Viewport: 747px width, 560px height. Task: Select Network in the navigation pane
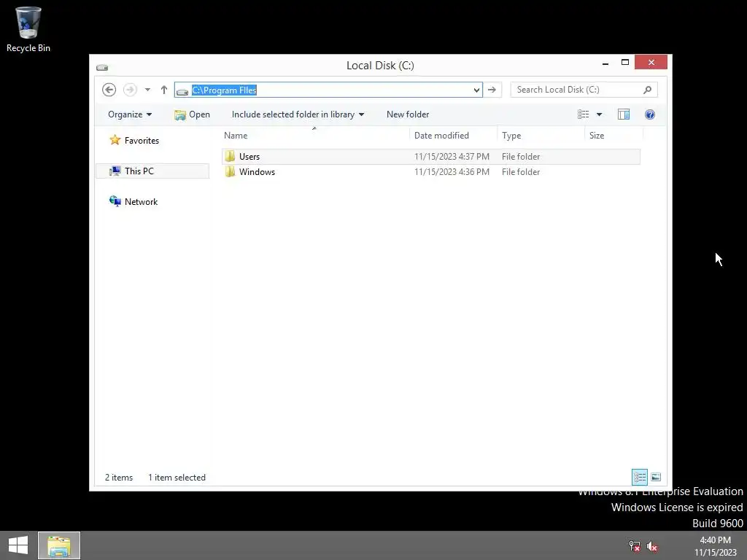(x=141, y=201)
